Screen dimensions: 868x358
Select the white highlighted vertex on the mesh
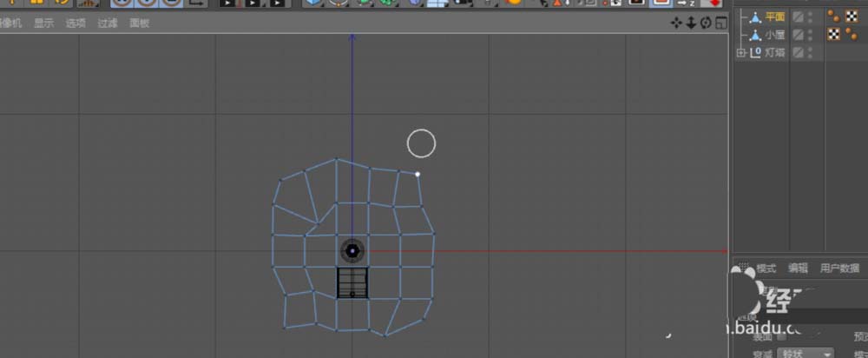(418, 174)
